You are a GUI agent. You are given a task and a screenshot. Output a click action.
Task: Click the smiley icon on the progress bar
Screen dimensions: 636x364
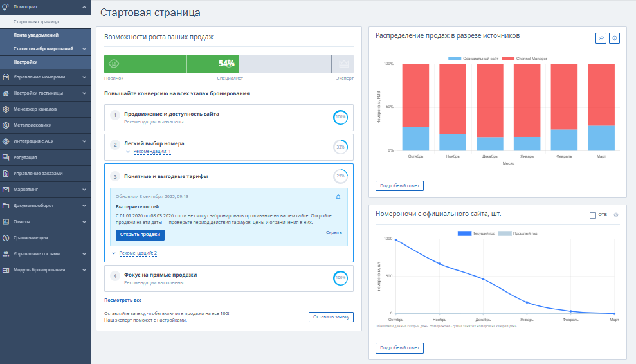114,64
